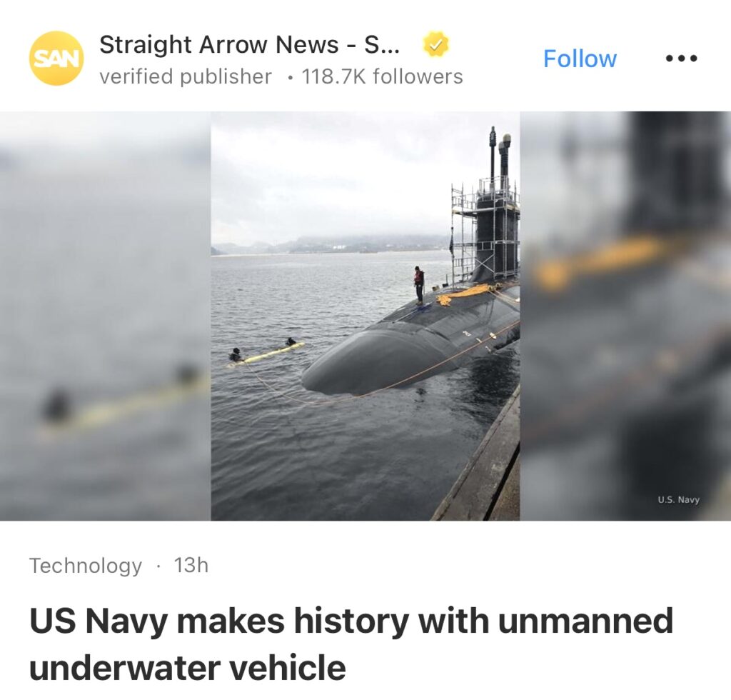This screenshot has width=731, height=700.
Task: Click the gold verified checkmark badge
Action: tap(435, 45)
